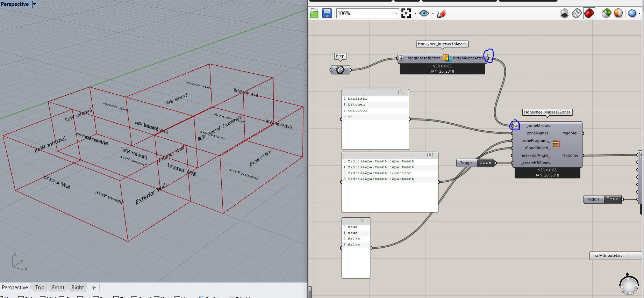This screenshot has width=644, height=298.
Task: Click the 'MidriseApartment::Corridor' panel row
Action: pyautogui.click(x=390, y=173)
